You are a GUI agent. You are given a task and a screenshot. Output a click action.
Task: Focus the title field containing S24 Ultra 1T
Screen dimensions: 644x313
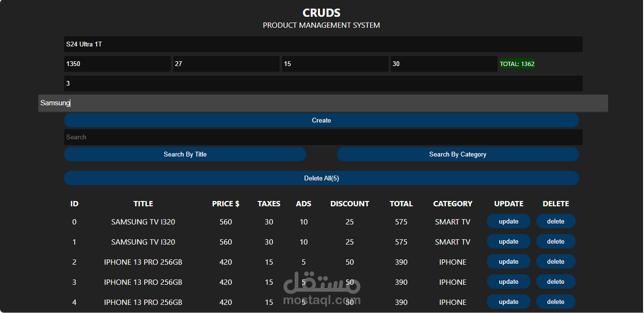[x=323, y=44]
